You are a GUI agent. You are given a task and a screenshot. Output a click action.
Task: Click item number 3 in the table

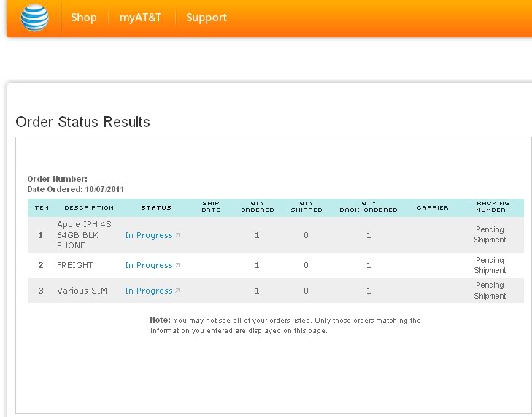click(x=41, y=291)
